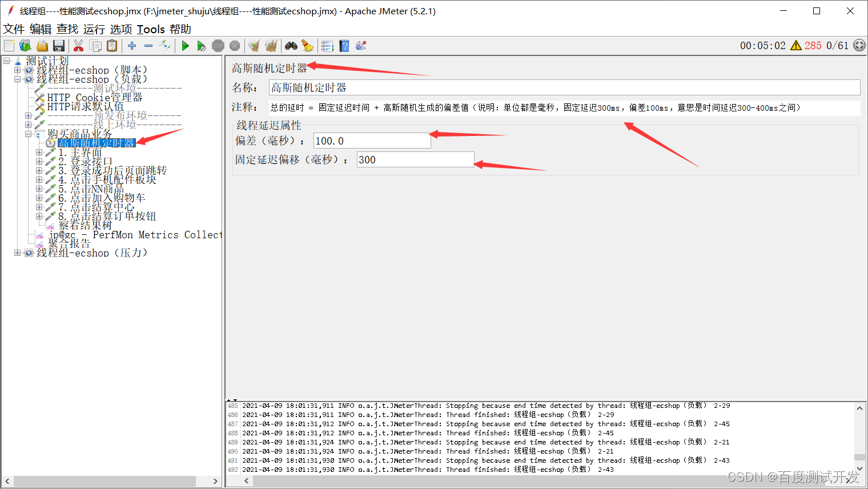Open the 编辑 menu
Screen dimensions: 868x489
click(x=41, y=29)
